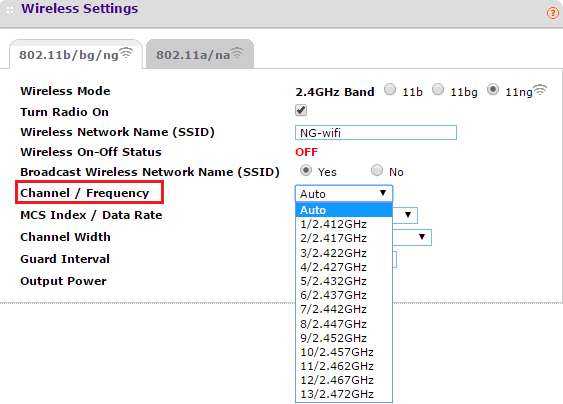The width and height of the screenshot is (563, 404).
Task: Choose channel 11/2.462GHz from the list
Action: tap(344, 366)
